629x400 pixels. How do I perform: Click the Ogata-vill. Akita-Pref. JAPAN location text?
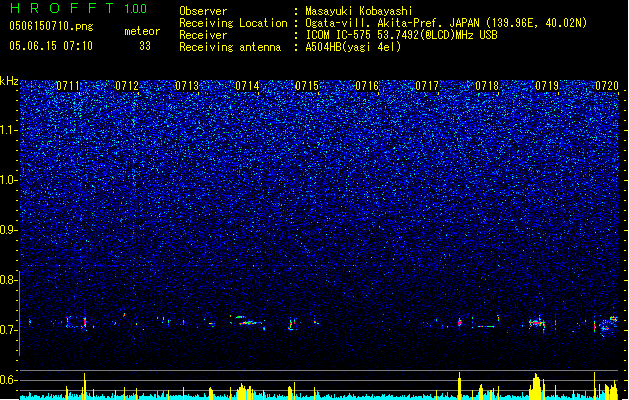[446, 23]
